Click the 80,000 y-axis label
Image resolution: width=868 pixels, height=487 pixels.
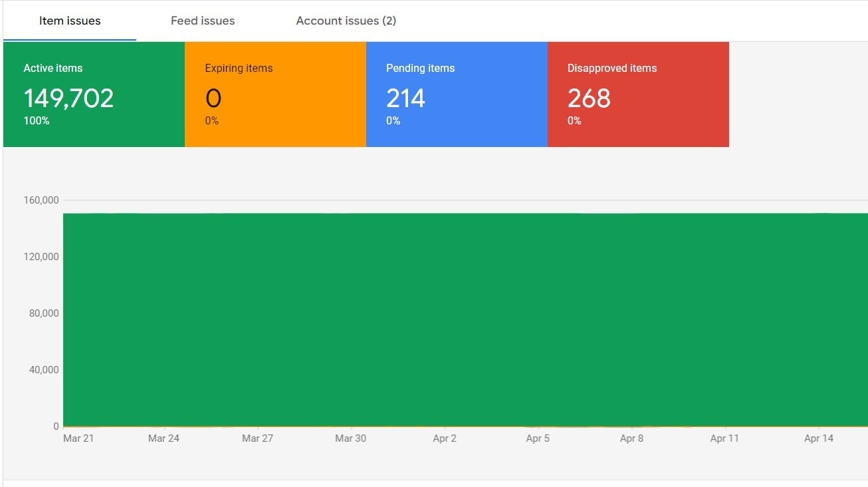[x=45, y=313]
